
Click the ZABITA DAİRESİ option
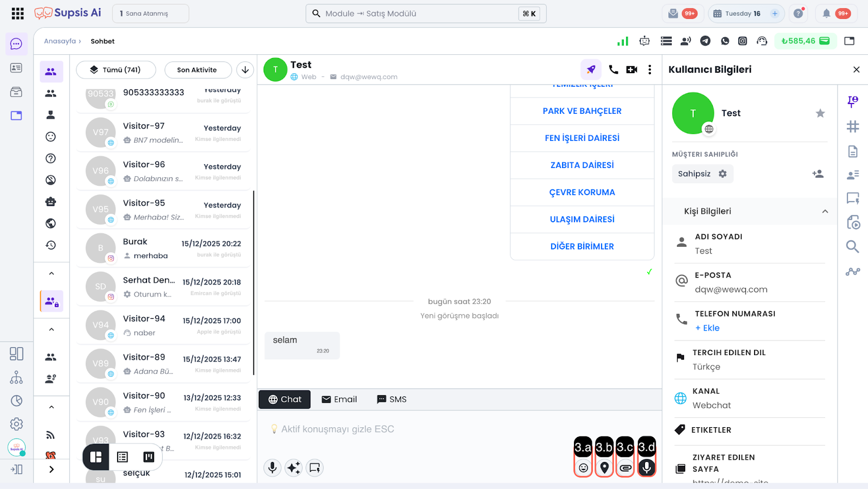tap(582, 165)
